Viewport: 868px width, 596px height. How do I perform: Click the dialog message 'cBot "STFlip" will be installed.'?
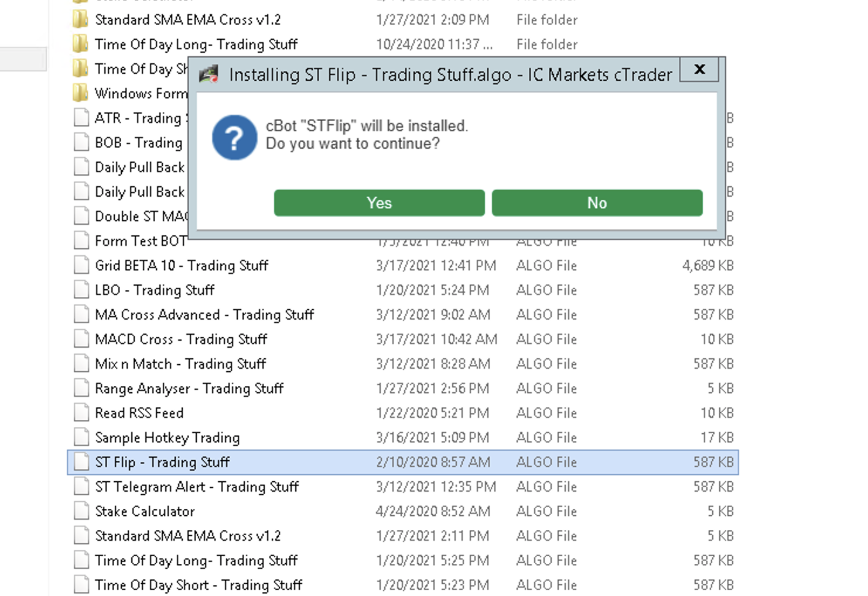367,126
